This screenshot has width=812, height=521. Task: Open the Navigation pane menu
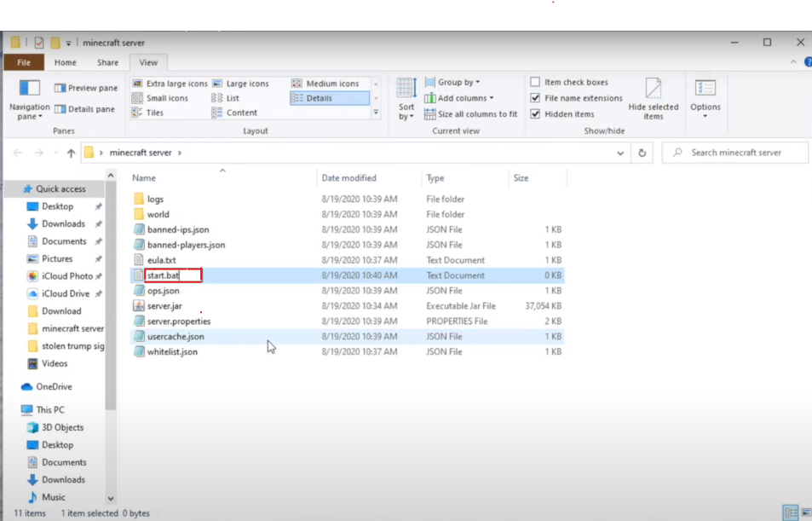(30, 100)
